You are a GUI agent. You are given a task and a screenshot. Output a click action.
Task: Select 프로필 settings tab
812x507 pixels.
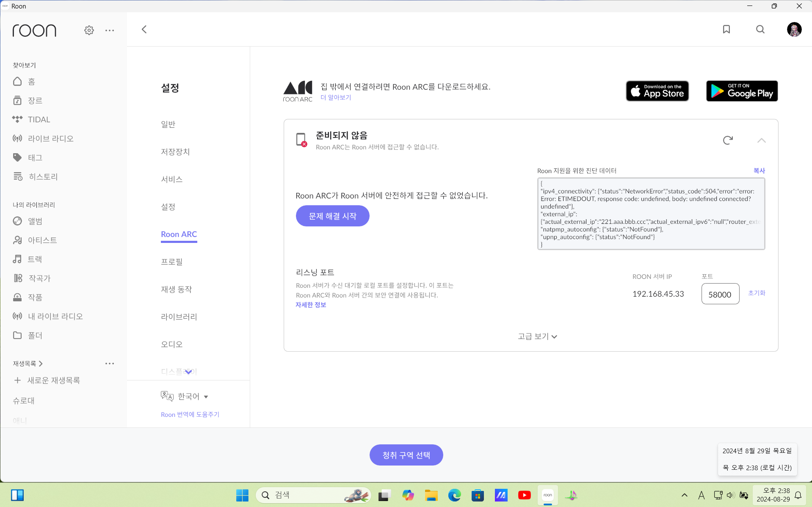point(171,262)
